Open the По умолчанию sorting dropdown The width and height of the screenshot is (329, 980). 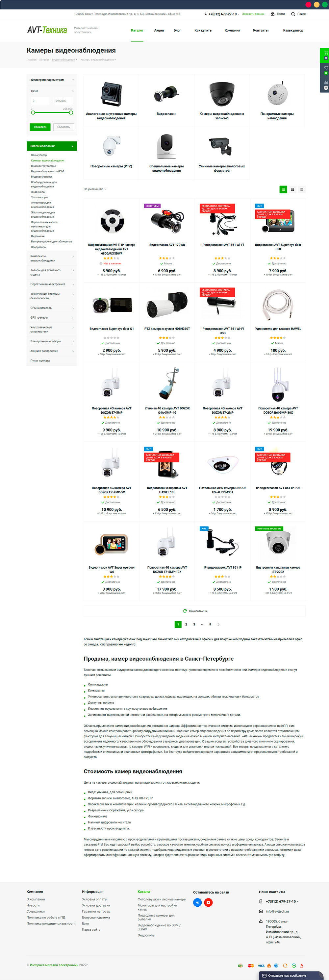[x=95, y=189]
